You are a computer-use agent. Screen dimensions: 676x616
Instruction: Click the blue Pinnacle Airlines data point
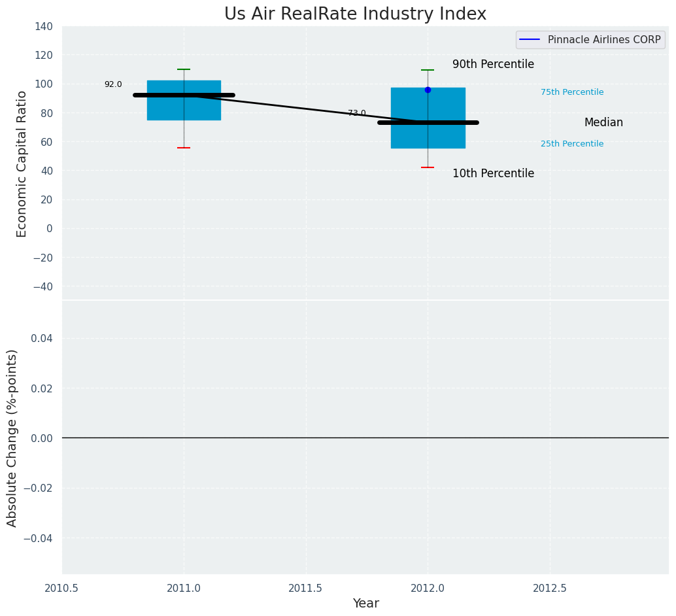pos(428,90)
